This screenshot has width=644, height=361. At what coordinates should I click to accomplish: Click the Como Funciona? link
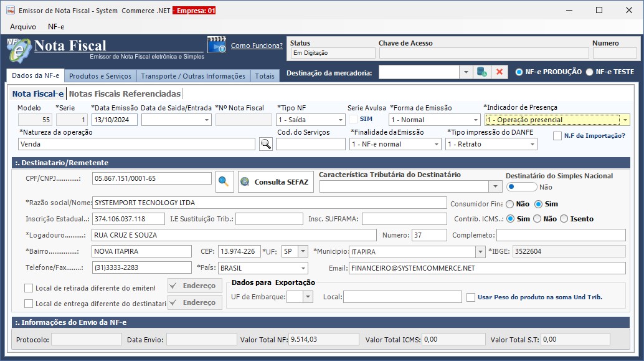pyautogui.click(x=257, y=46)
